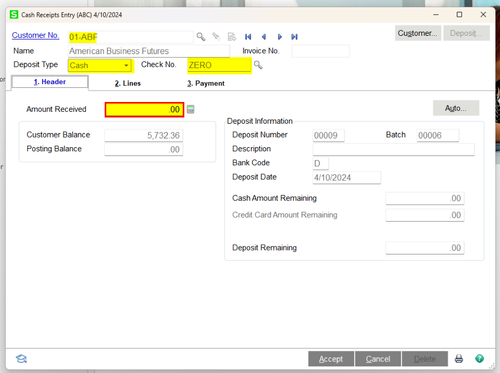This screenshot has height=373, width=500.
Task: Click the Customer Balance field 5,732.36
Action: [144, 135]
